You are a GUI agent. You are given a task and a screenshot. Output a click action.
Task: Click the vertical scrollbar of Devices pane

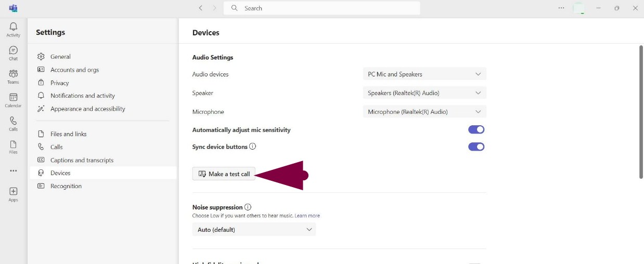tap(641, 112)
